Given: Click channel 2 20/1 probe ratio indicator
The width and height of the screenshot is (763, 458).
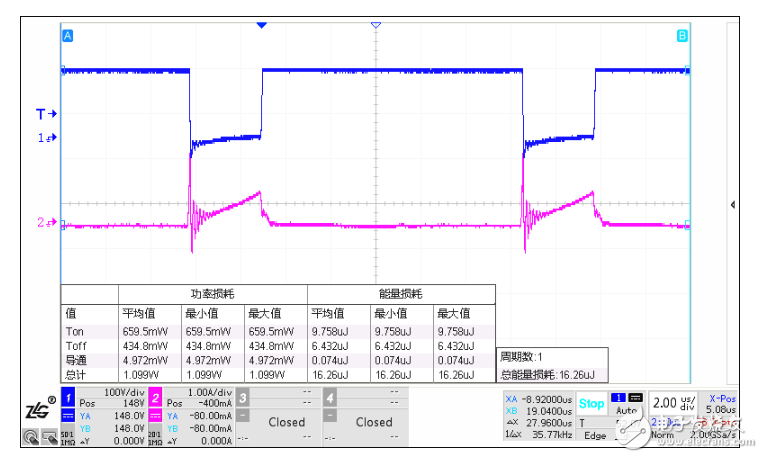Looking at the screenshot, I should click(x=155, y=437).
